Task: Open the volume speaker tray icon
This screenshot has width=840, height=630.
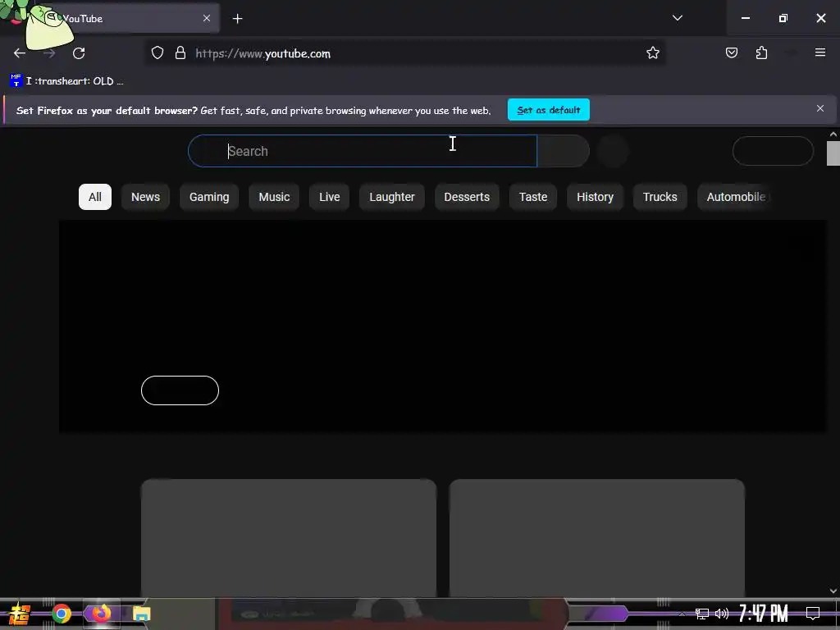Action: click(x=722, y=614)
